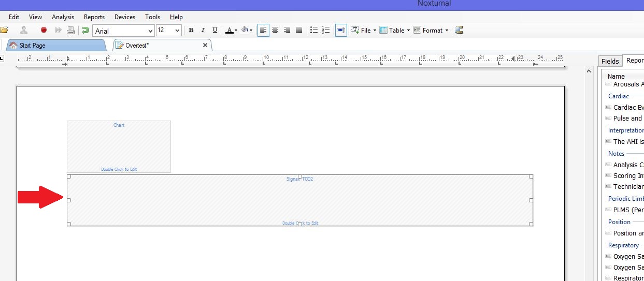Select the Chart placeholder in the report
Image resolution: width=644 pixels, height=281 pixels.
click(x=119, y=146)
